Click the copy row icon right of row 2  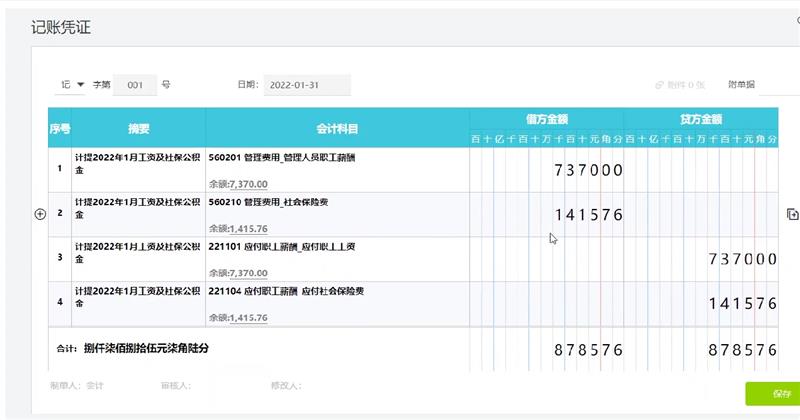click(792, 214)
